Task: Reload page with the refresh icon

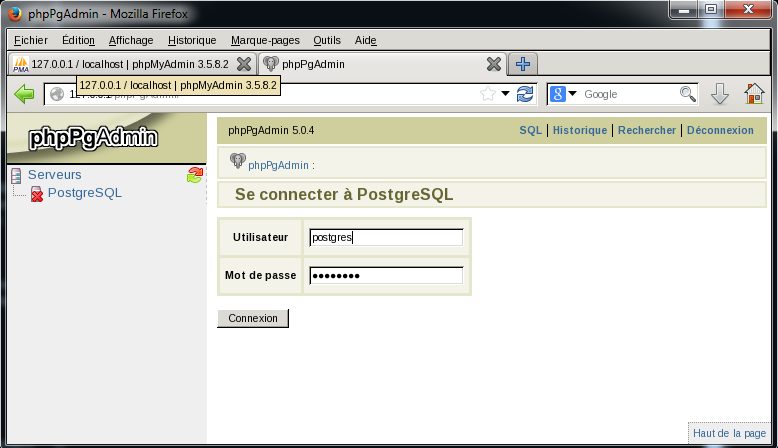Action: pos(525,94)
